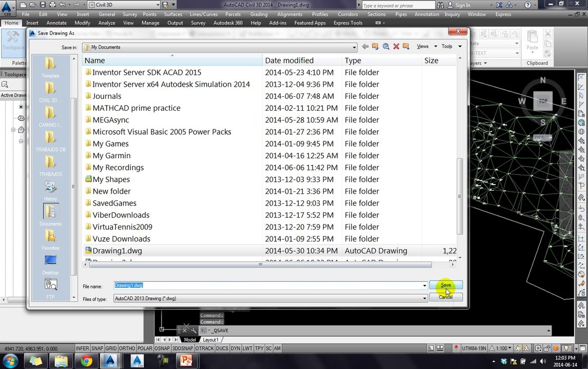Click Up one level folder icon
Image resolution: width=588 pixels, height=369 pixels.
(x=376, y=47)
